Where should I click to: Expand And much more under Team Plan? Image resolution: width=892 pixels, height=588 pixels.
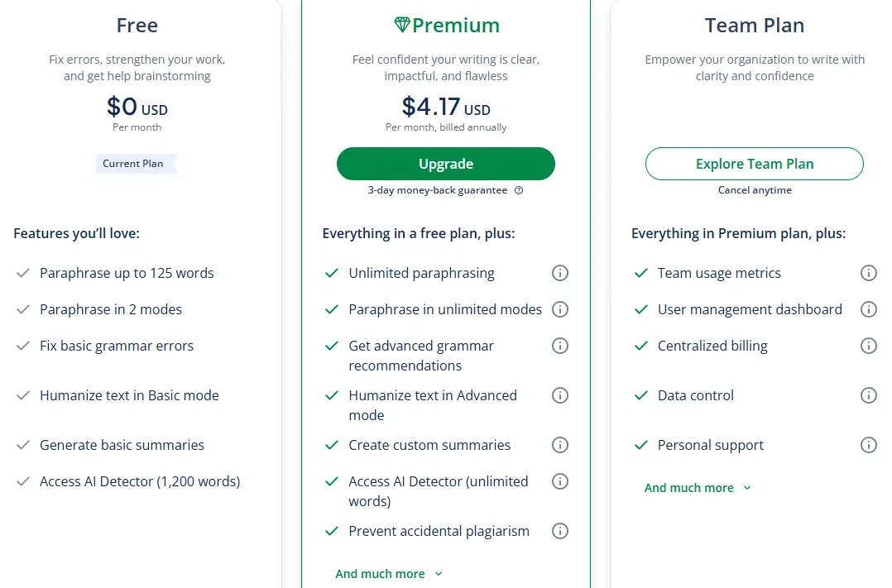coord(698,488)
